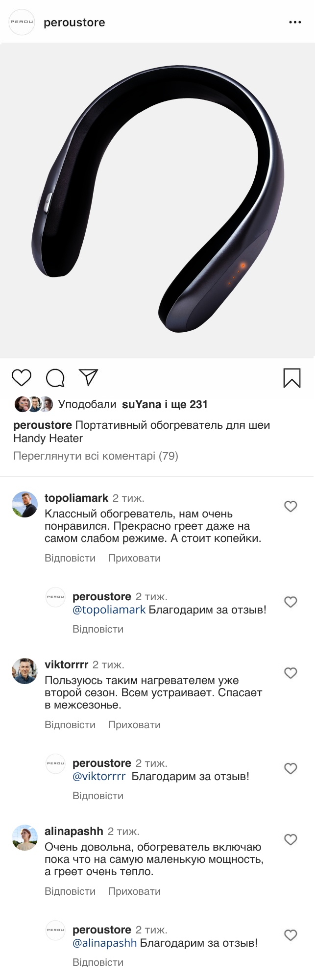This screenshot has width=315, height=980.
Task: Tap the comment bubble icon
Action: 55,378
